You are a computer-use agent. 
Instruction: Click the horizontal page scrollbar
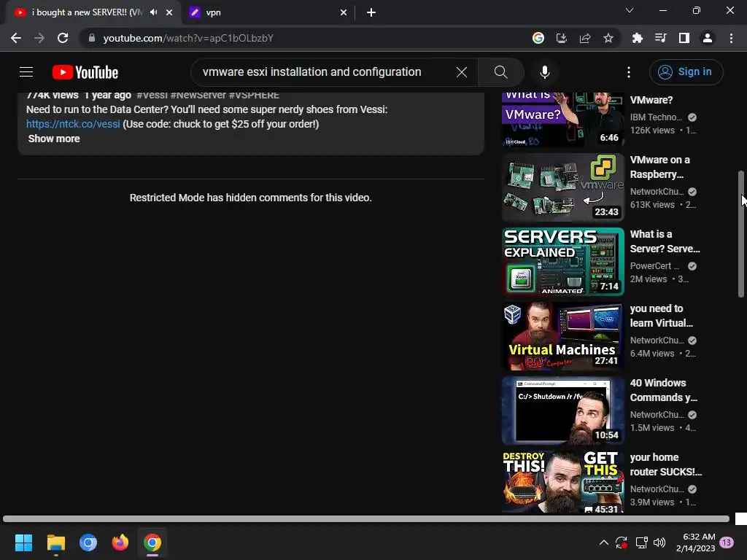pyautogui.click(x=366, y=518)
